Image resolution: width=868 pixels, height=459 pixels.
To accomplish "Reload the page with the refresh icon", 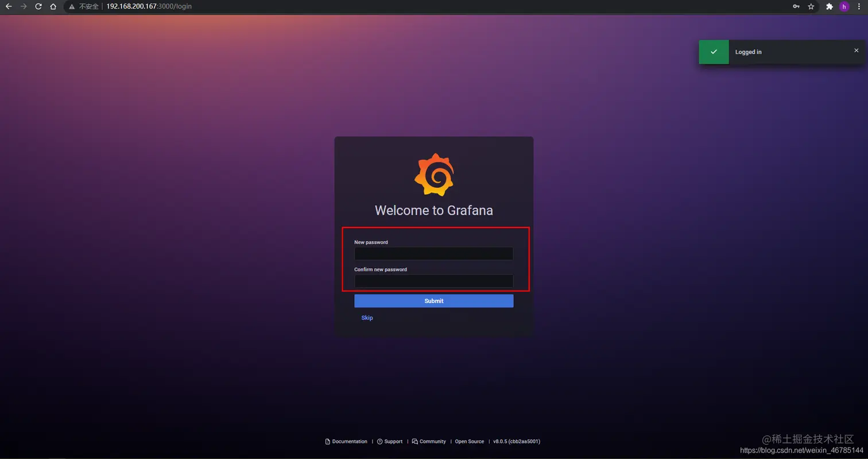I will 38,6.
